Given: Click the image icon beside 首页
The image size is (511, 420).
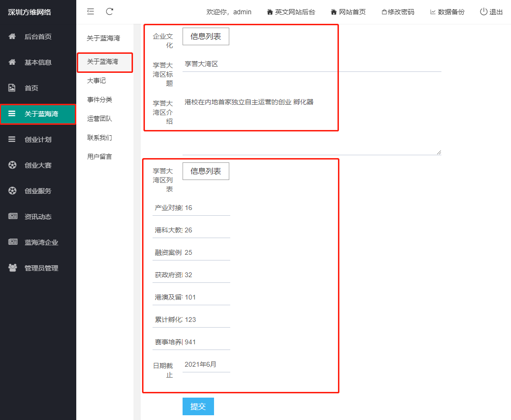Looking at the screenshot, I should [x=12, y=88].
